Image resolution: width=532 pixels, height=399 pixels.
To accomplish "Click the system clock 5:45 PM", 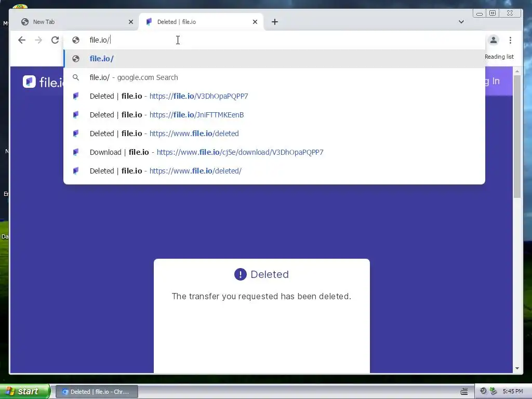I will [x=513, y=391].
